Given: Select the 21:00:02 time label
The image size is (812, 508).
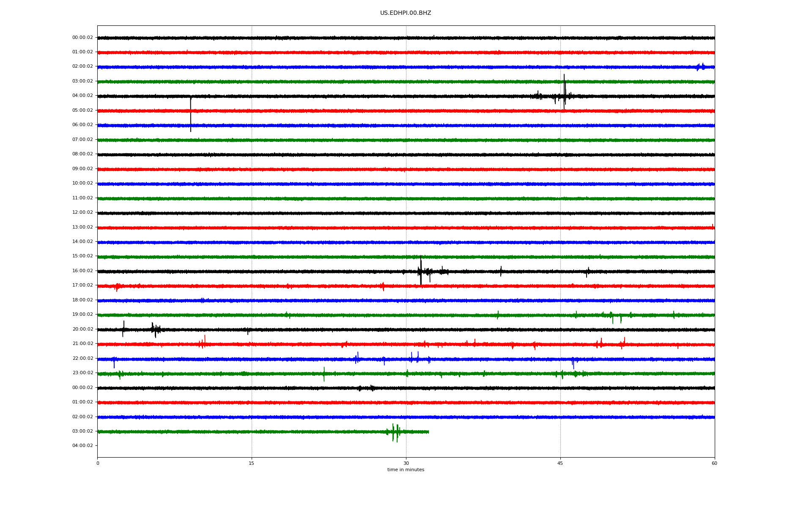Looking at the screenshot, I should pos(82,344).
